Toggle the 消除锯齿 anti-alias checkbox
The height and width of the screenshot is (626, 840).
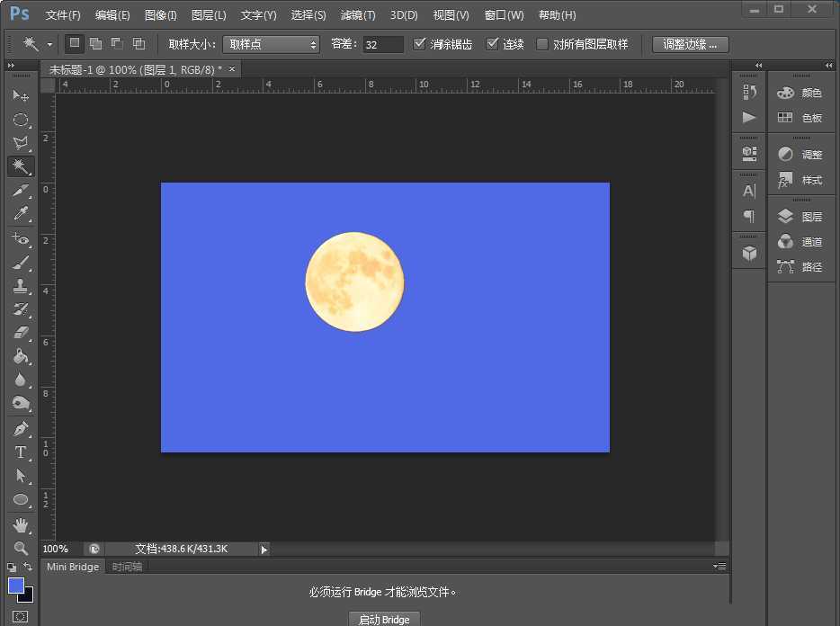(x=420, y=43)
